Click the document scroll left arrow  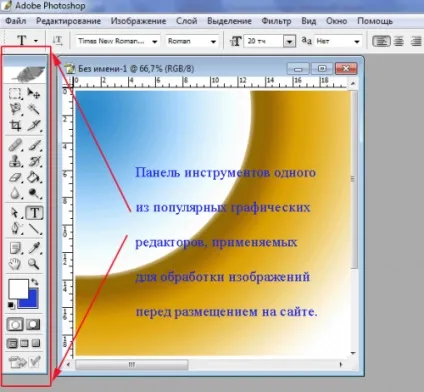[x=68, y=364]
